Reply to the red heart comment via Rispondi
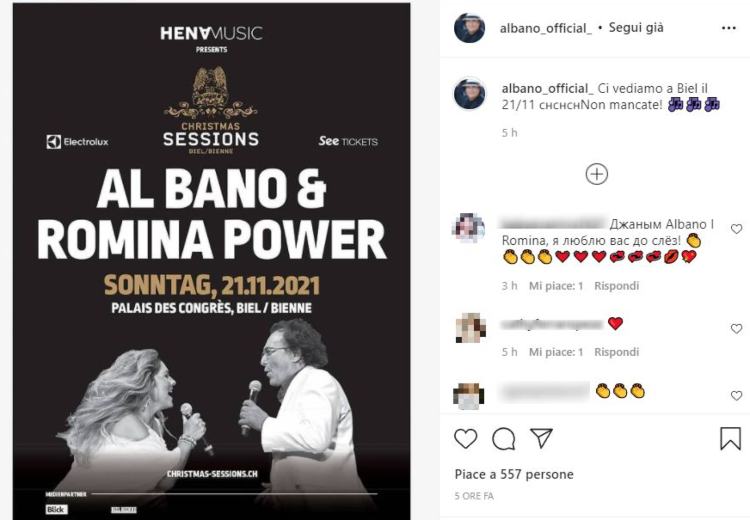Image resolution: width=750 pixels, height=520 pixels. tap(616, 352)
